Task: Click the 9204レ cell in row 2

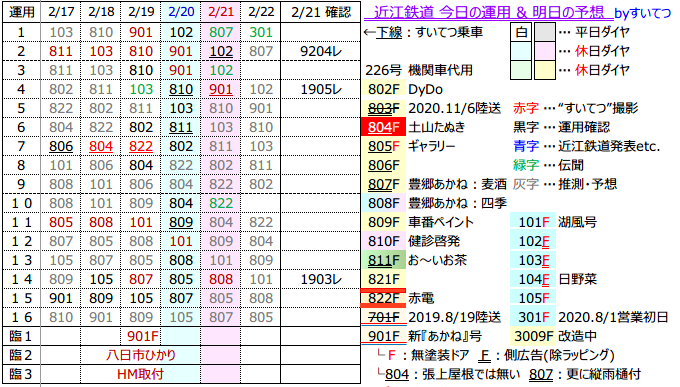Action: tap(321, 51)
